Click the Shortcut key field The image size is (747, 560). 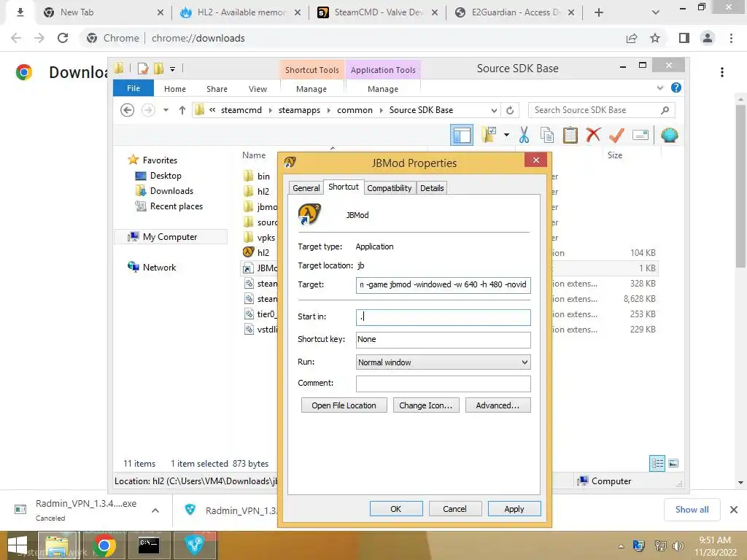[x=443, y=340]
